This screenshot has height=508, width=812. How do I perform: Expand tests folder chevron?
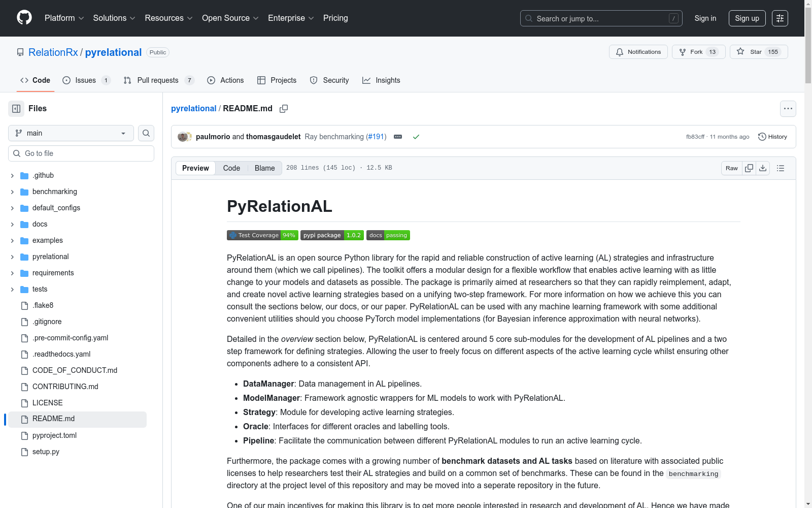click(12, 290)
